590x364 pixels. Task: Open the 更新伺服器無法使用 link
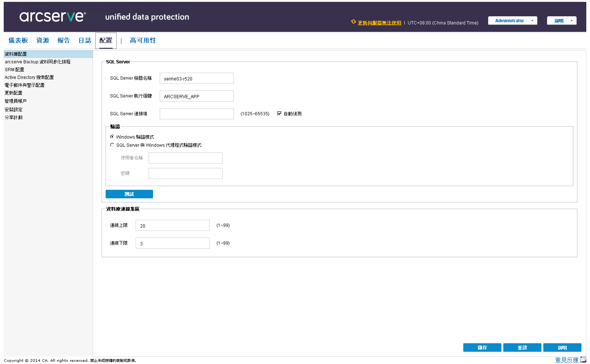[379, 23]
